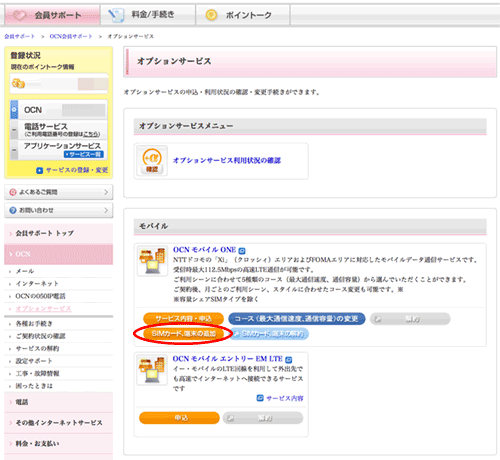
Task: Click the coin icon in ポイントーク tab
Action: click(211, 15)
